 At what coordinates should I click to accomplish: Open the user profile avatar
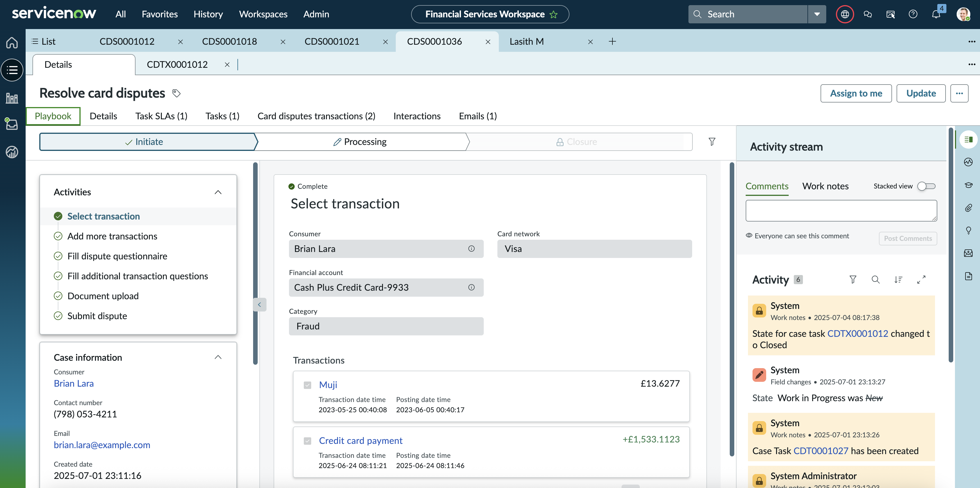[x=963, y=14]
